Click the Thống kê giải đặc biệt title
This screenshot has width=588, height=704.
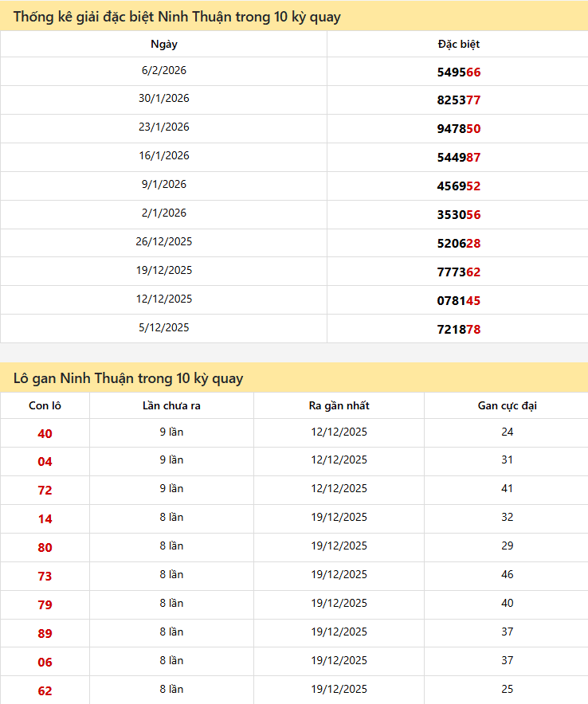coord(177,17)
